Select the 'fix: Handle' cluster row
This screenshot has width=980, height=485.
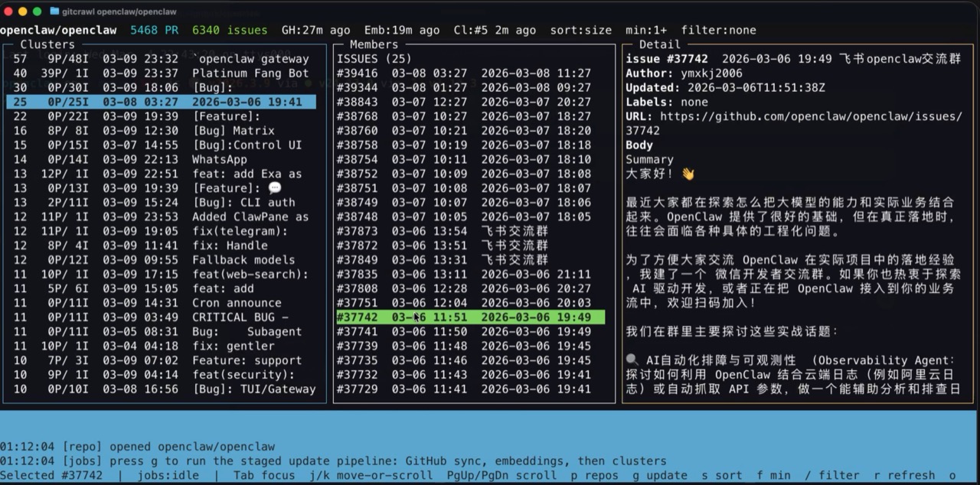click(x=161, y=246)
